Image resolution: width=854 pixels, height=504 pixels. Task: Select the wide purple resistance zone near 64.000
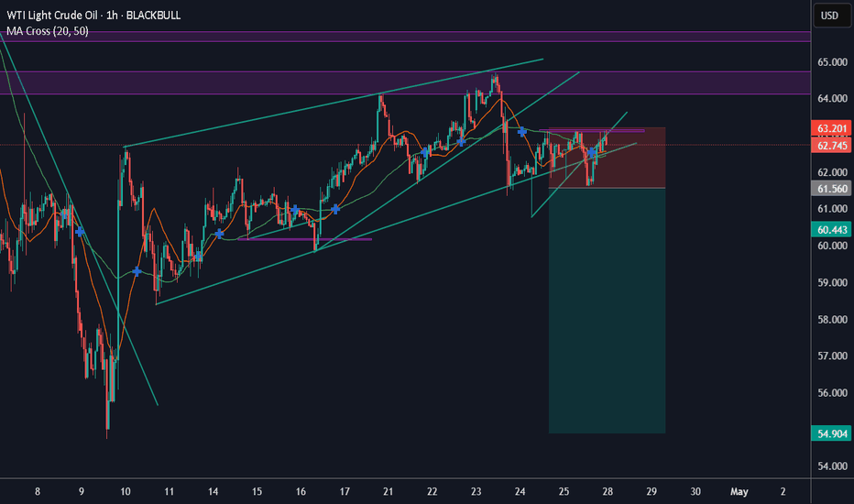(x=405, y=82)
